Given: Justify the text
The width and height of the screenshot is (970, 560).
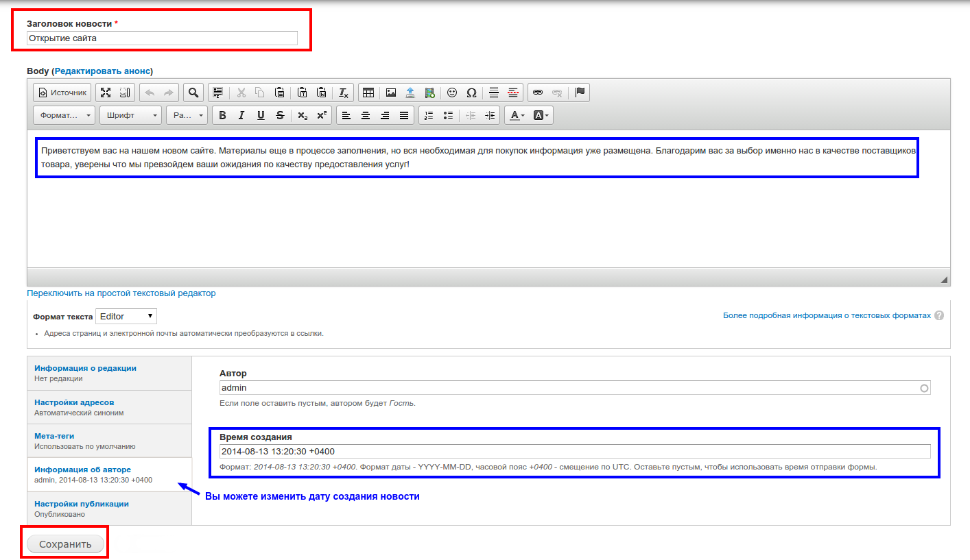Looking at the screenshot, I should click(404, 116).
